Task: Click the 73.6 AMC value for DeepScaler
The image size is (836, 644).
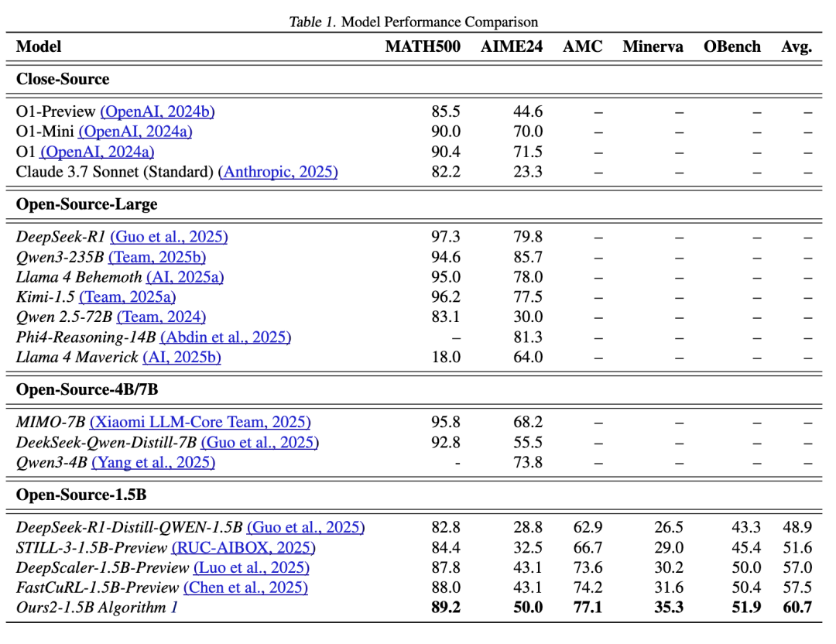Action: tap(588, 568)
